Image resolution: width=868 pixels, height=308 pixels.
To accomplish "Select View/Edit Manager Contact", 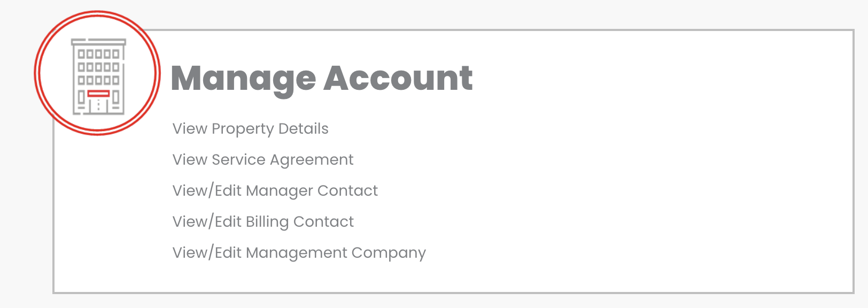I will [x=275, y=191].
